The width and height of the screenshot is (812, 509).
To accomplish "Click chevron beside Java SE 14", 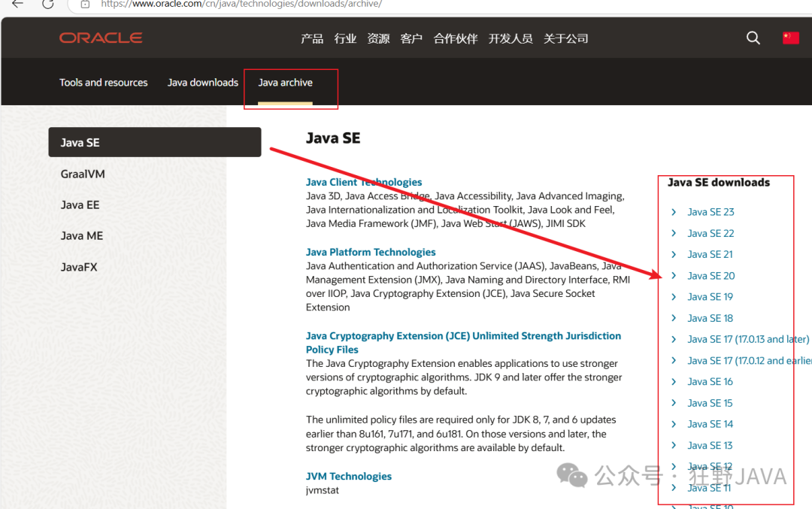I will pyautogui.click(x=674, y=424).
